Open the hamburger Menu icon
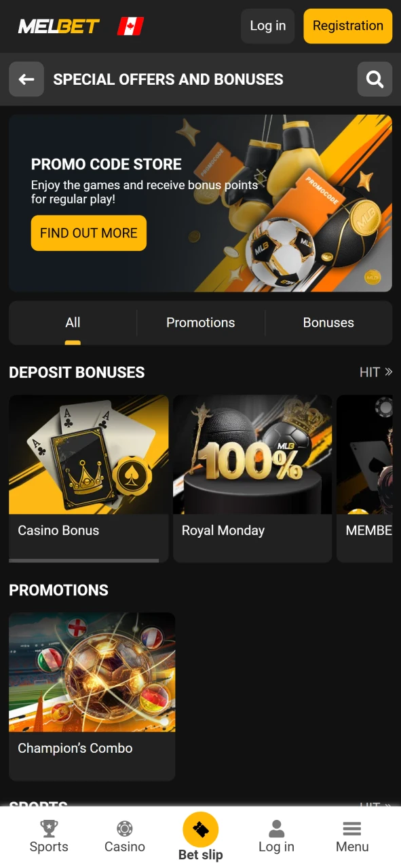Image resolution: width=401 pixels, height=868 pixels. 352,829
